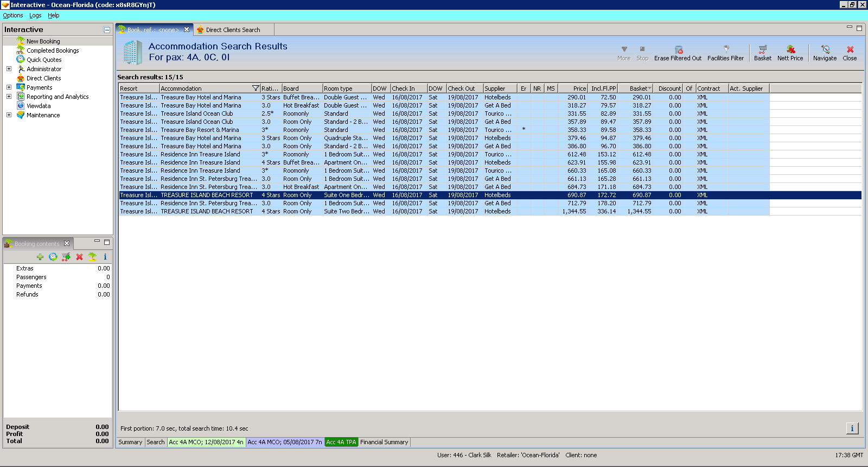Screen dimensions: 868x467
Task: Minimize the Booking contents panel
Action: 97,241
